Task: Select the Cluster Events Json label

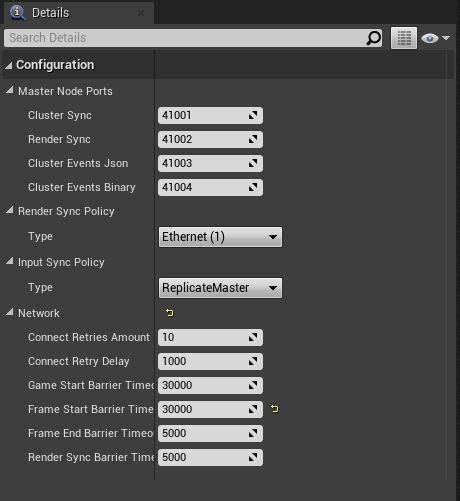Action: point(78,163)
